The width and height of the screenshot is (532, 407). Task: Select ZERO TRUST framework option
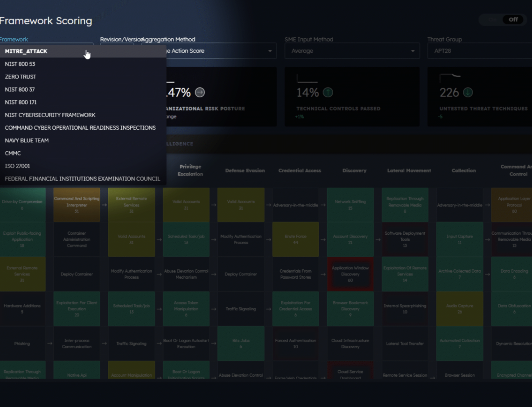tap(83, 77)
